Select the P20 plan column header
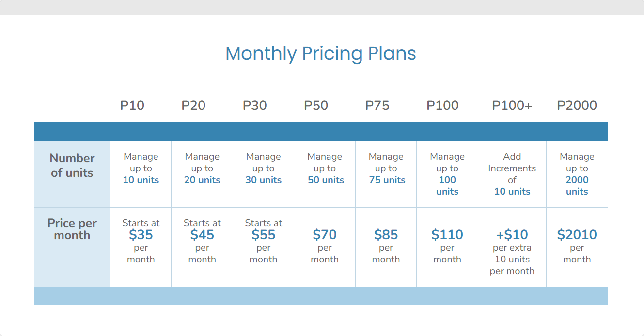 pyautogui.click(x=193, y=106)
